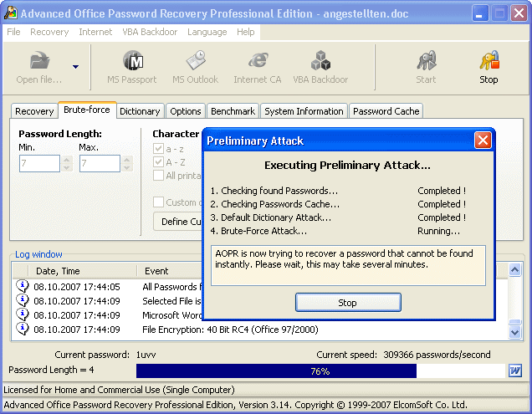The height and width of the screenshot is (414, 532).
Task: Enable the Custom charset checkbox
Action: click(158, 202)
